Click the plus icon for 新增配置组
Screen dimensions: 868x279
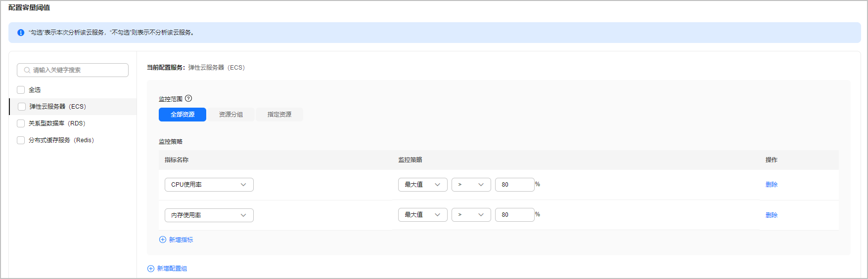click(151, 269)
